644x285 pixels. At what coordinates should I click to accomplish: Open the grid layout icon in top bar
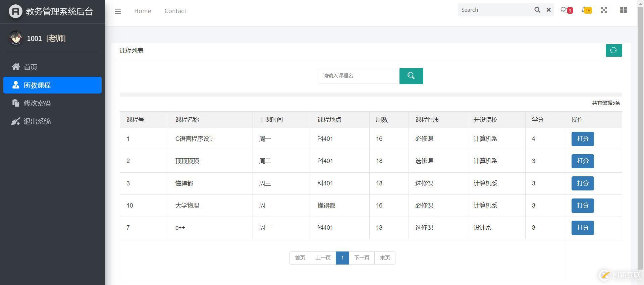(x=623, y=10)
